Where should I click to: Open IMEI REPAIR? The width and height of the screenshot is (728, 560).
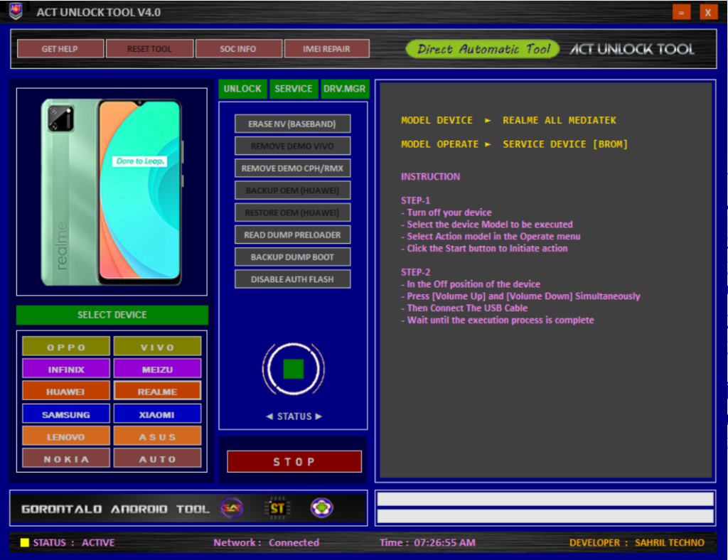click(326, 49)
